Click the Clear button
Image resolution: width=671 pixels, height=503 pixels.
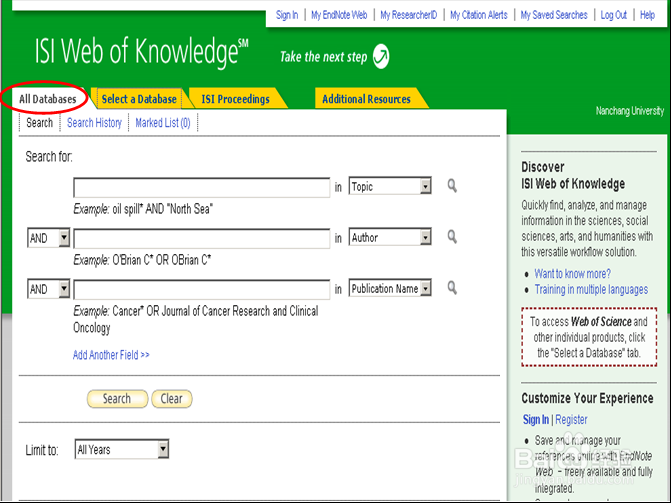pyautogui.click(x=172, y=399)
